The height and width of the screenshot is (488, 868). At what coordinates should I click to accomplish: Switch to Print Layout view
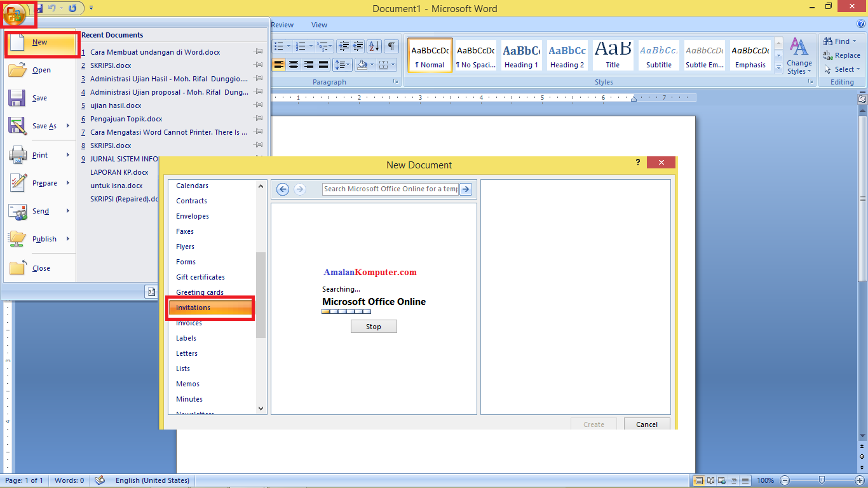coord(700,480)
